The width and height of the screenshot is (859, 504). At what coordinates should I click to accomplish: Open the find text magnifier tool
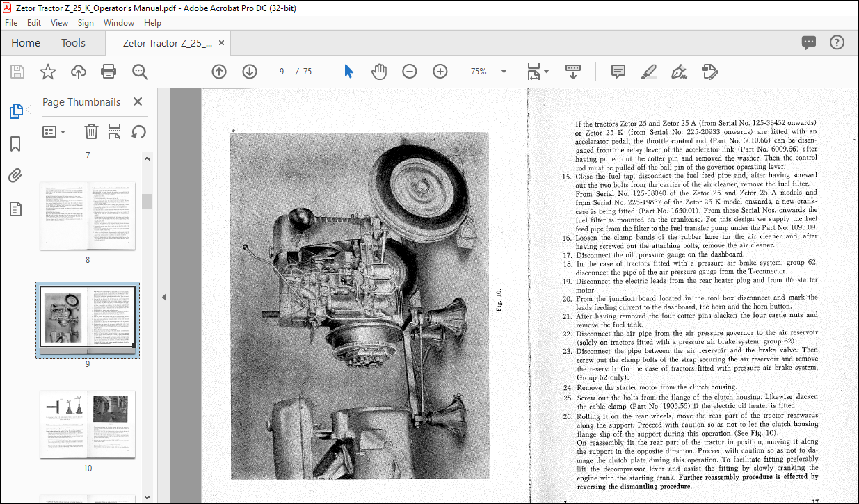(140, 72)
